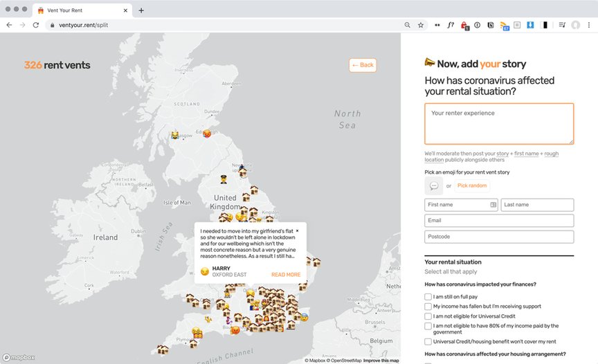Click the browser reload button
Screen dimensions: 598x364
pos(36,25)
